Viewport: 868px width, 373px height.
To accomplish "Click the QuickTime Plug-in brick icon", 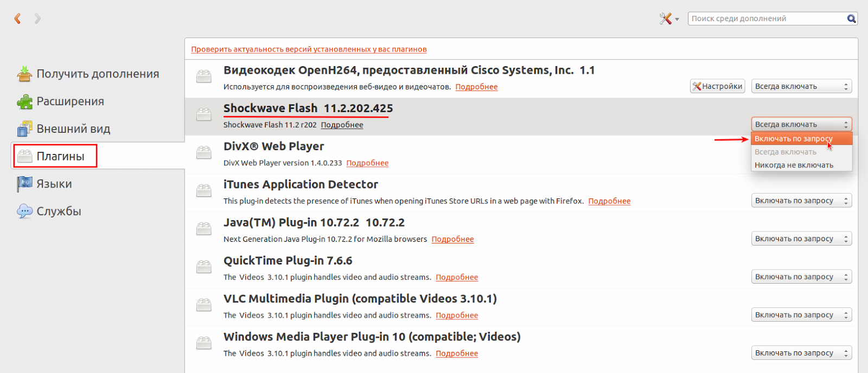I will (204, 267).
